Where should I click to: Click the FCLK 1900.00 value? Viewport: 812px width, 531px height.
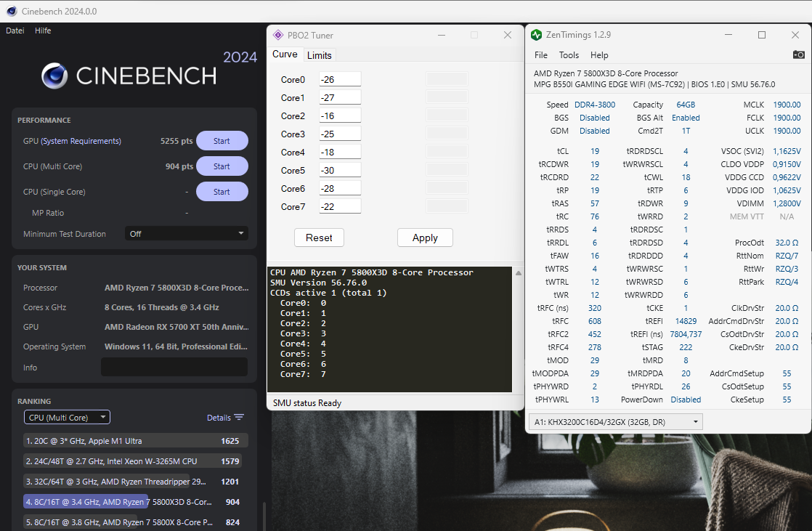(x=787, y=118)
